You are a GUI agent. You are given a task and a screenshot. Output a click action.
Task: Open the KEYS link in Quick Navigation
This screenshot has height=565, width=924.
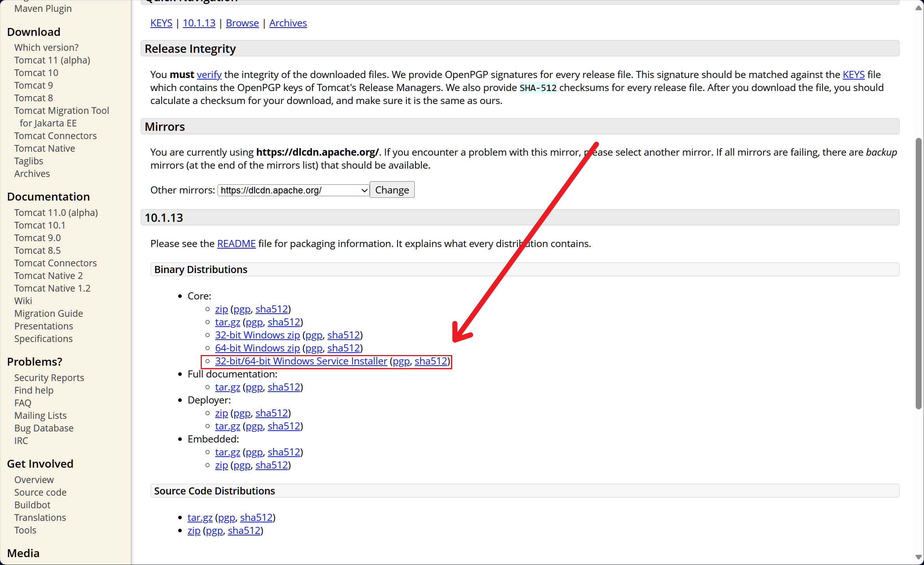161,23
